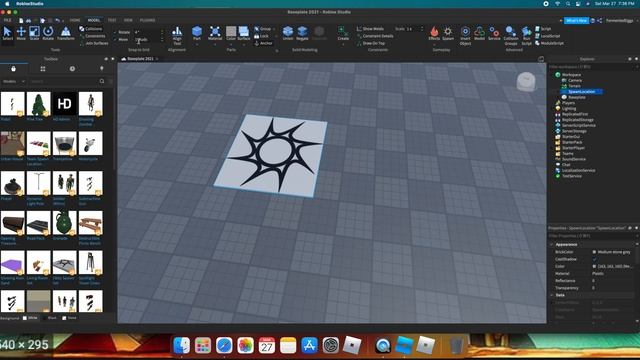Open Collision Groups editor
The width and height of the screenshot is (640, 360).
click(511, 35)
